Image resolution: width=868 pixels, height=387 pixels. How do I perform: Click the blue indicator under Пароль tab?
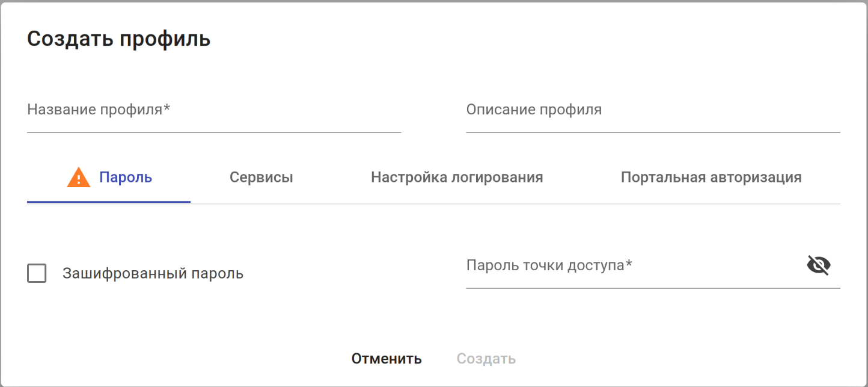108,202
